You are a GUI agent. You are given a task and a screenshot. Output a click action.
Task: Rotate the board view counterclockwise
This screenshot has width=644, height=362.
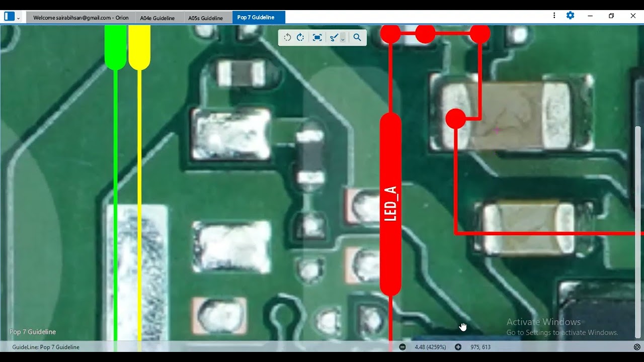click(x=287, y=37)
